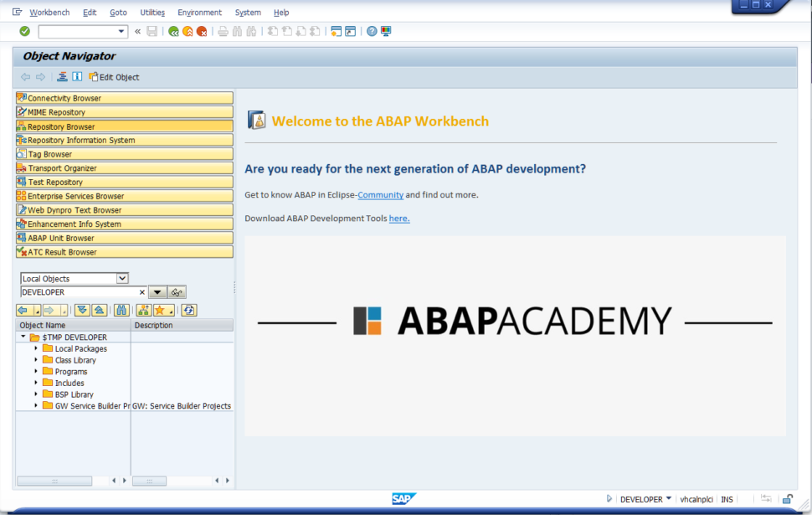Open the Transport Organizer
This screenshot has height=515, width=812.
(x=124, y=167)
